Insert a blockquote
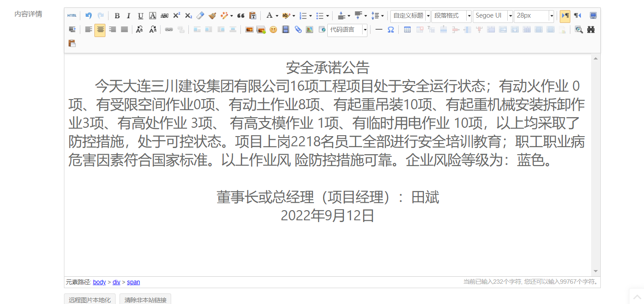Viewport: 644px width, 304px height. point(241,15)
